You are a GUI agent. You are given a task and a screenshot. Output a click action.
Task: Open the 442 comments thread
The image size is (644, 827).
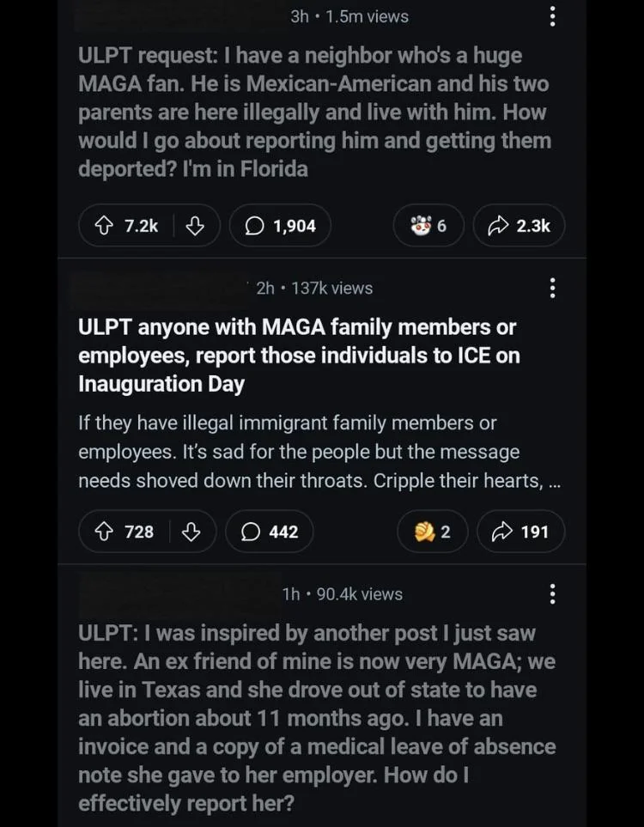pos(270,532)
